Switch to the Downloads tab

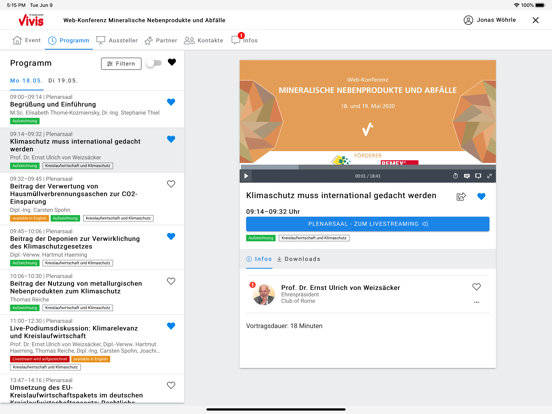coord(299,259)
